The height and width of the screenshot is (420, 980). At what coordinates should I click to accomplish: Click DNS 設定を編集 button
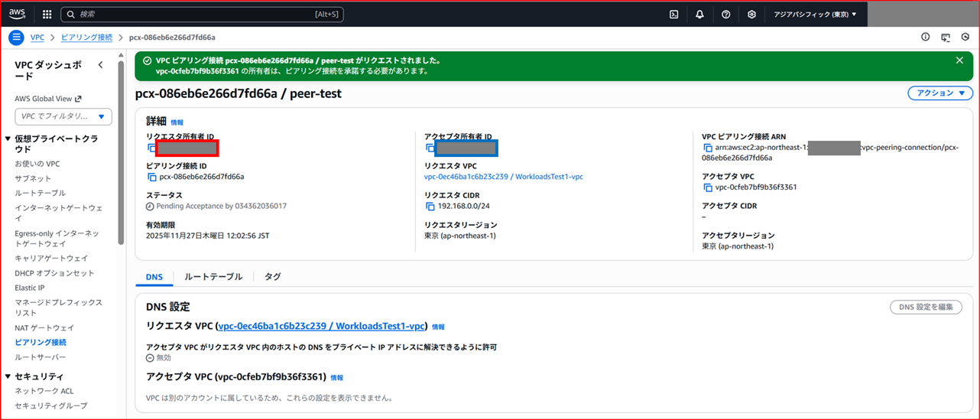926,307
